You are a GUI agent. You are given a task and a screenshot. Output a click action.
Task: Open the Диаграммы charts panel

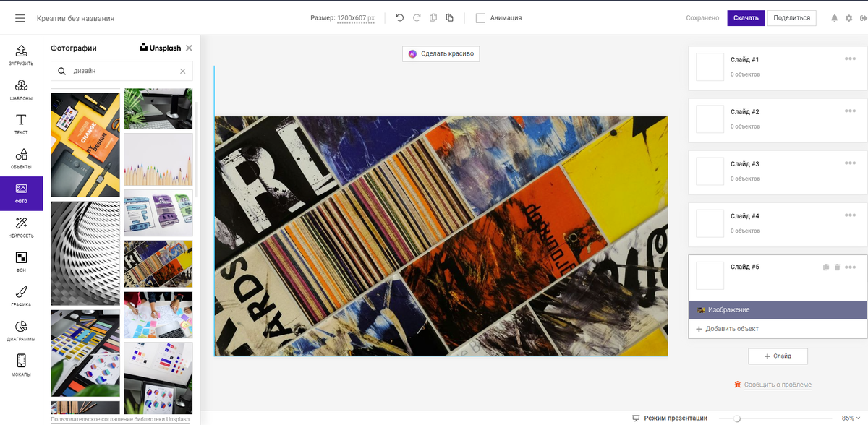point(21,331)
